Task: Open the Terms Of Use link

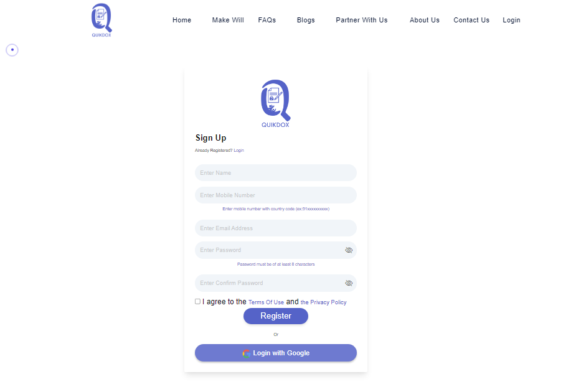Action: coord(266,302)
